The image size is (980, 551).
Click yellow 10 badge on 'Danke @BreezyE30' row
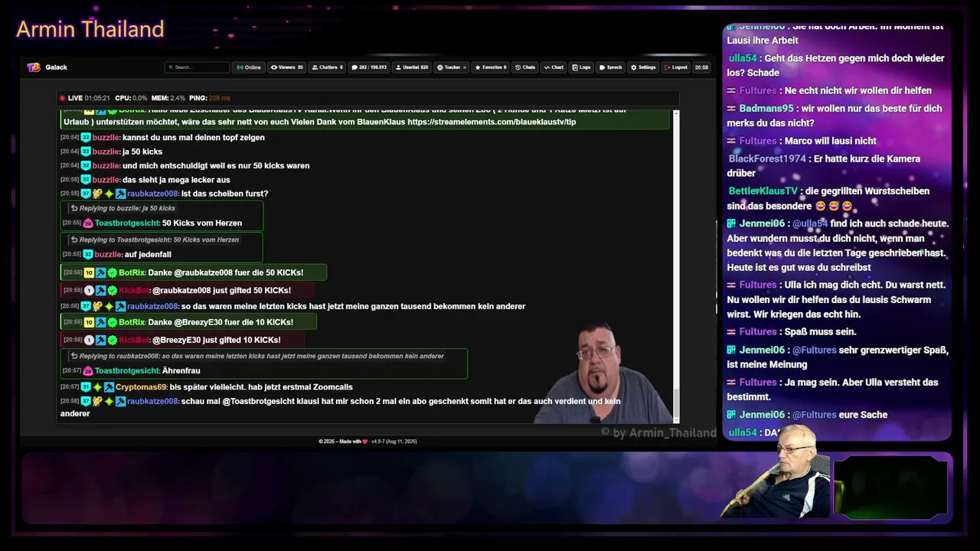click(x=89, y=322)
